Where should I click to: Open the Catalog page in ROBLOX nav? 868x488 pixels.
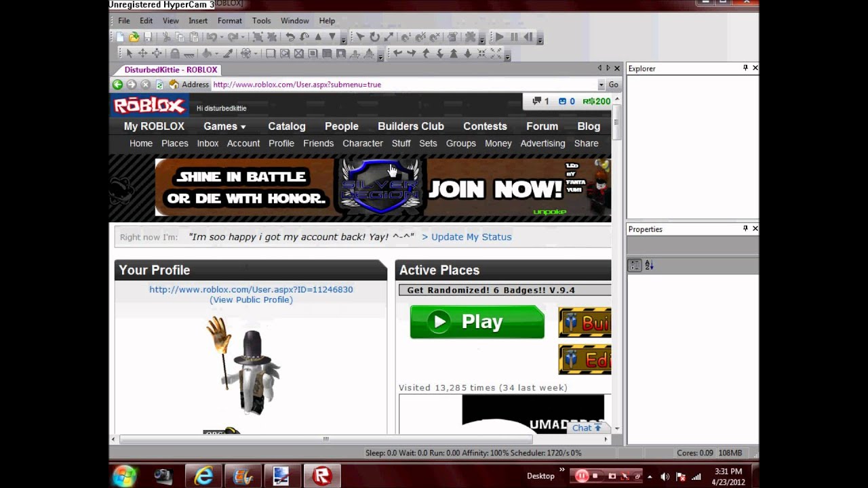click(287, 126)
